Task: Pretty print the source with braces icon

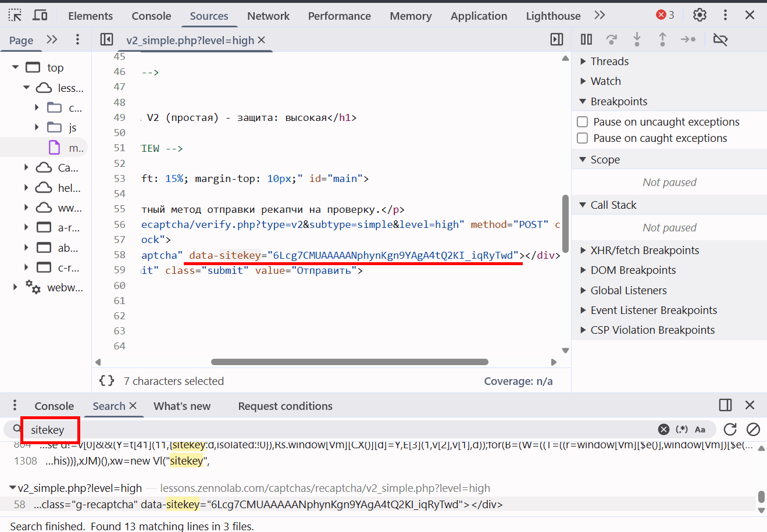Action: tap(107, 381)
